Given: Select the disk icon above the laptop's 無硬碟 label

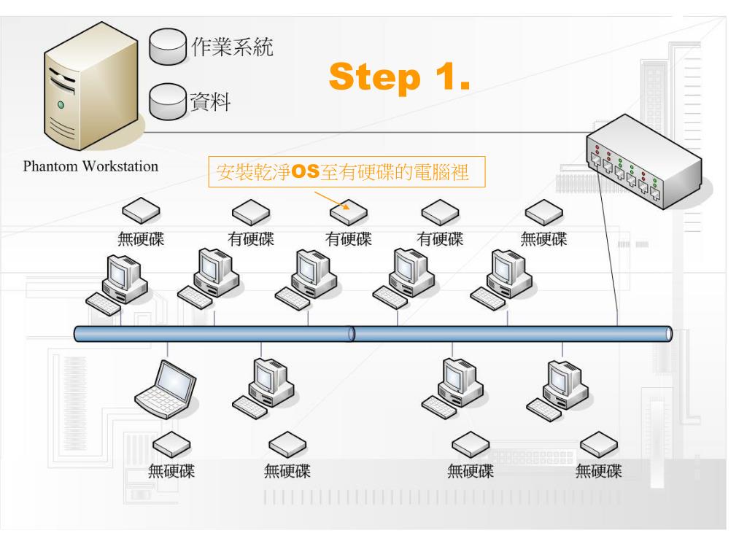Looking at the screenshot, I should pyautogui.click(x=171, y=444).
